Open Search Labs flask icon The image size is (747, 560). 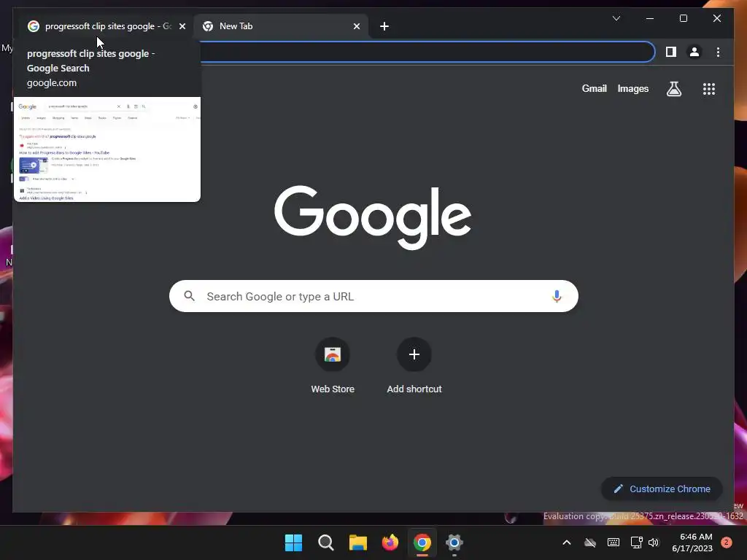[673, 89]
